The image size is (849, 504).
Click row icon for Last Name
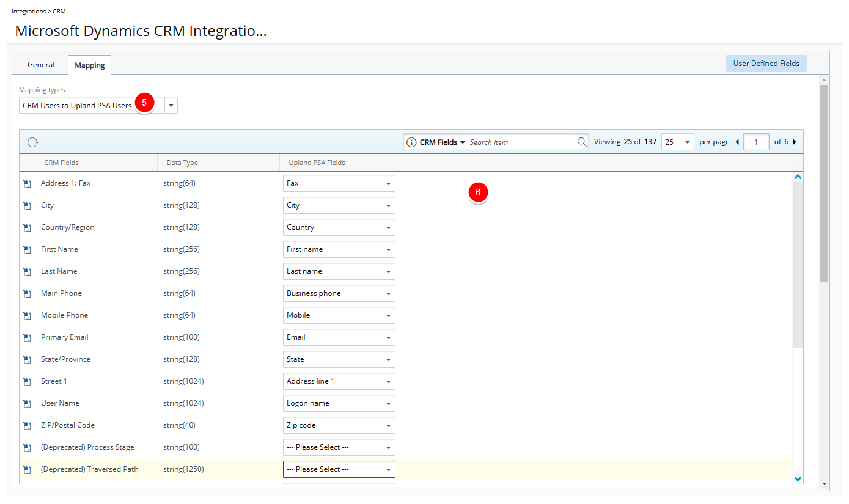tap(27, 271)
